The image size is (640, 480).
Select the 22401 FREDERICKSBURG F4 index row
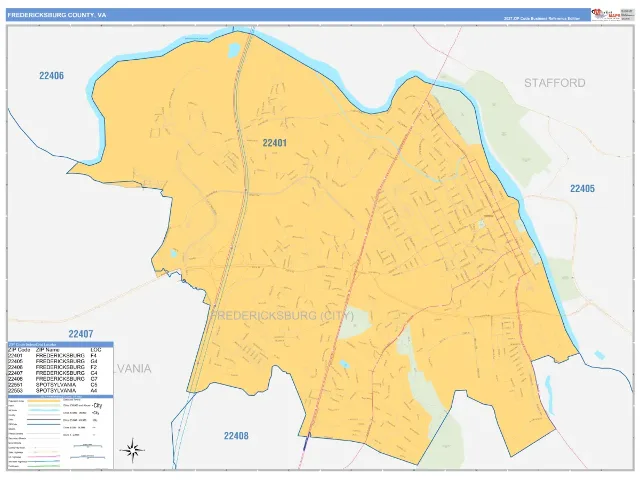pyautogui.click(x=53, y=356)
